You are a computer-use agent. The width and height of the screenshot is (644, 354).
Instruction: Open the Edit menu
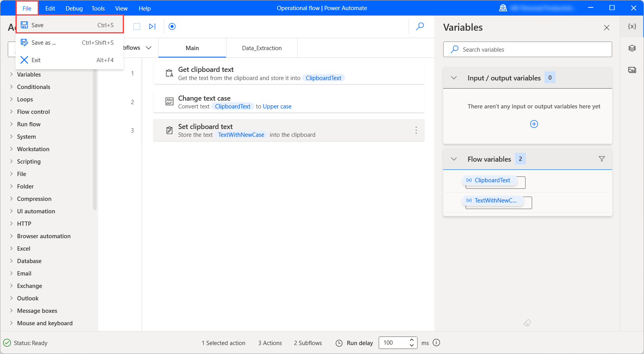tap(50, 8)
